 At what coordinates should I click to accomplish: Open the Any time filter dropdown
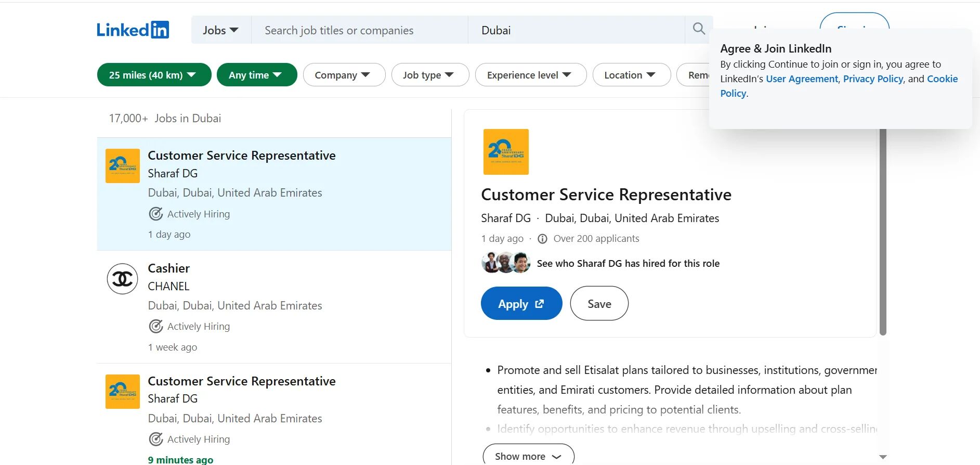[256, 75]
